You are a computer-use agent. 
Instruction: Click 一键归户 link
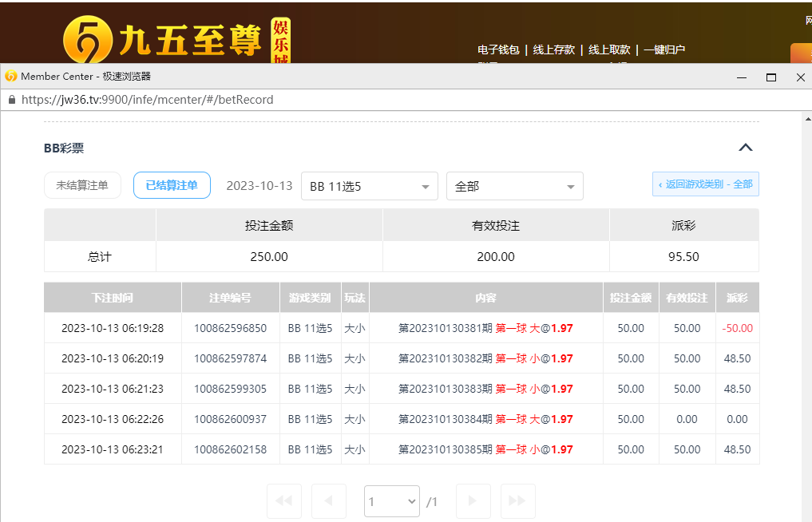pyautogui.click(x=664, y=49)
